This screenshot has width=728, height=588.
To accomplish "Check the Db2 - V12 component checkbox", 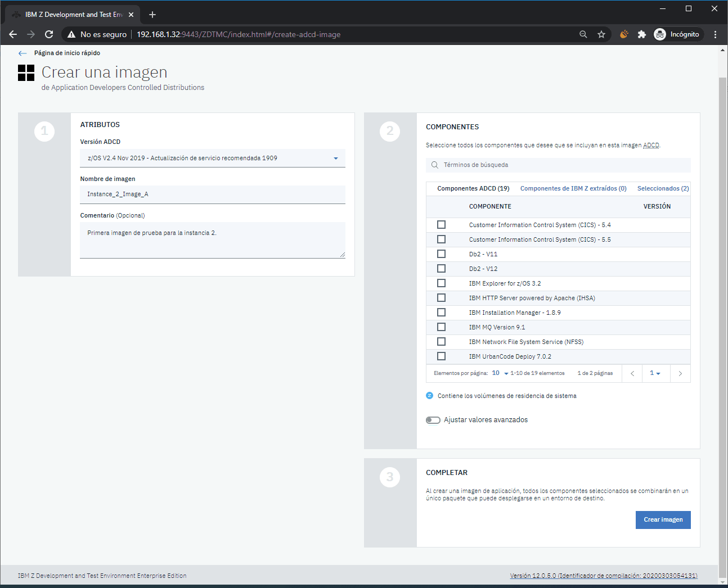I will pyautogui.click(x=441, y=269).
